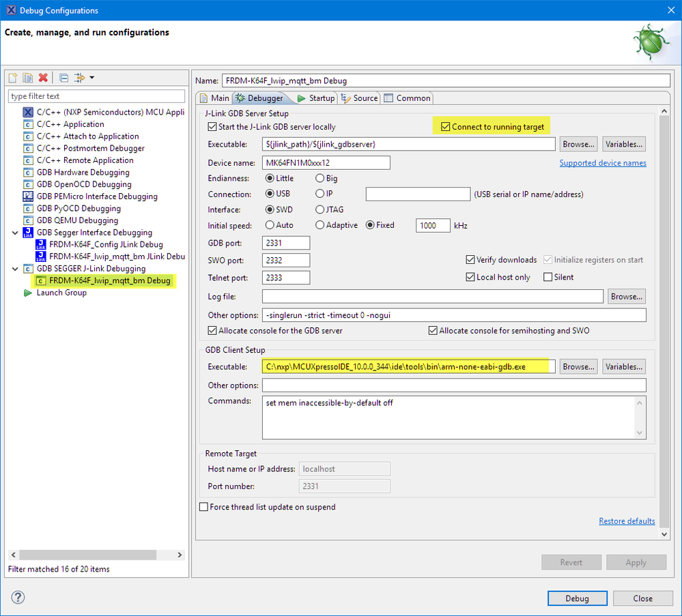The width and height of the screenshot is (682, 616).
Task: Toggle Allocate console for the GDB server
Action: (x=212, y=331)
